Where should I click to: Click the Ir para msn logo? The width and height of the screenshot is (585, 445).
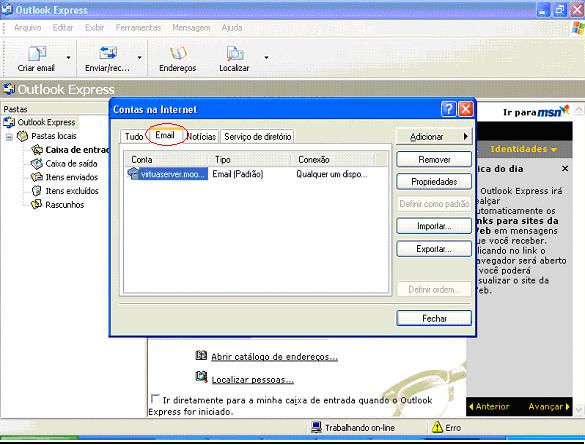[536, 112]
